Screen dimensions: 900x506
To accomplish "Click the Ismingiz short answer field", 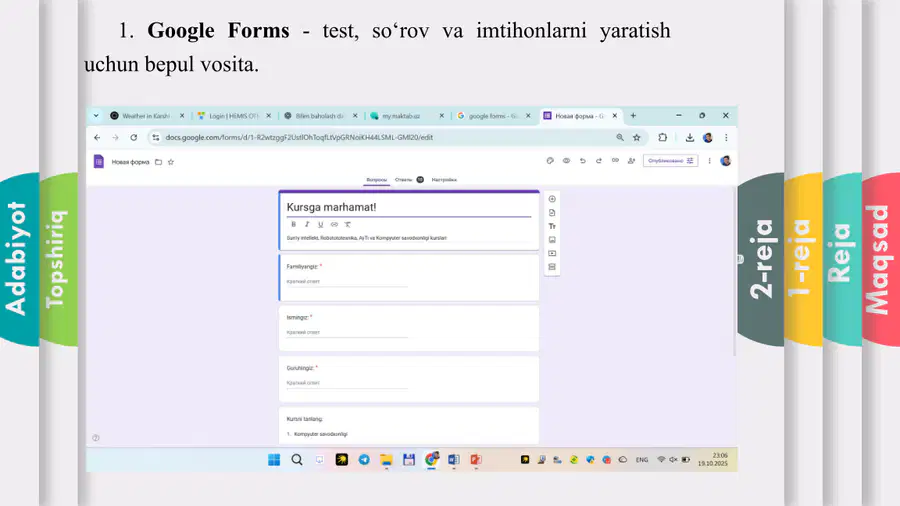I will (347, 332).
